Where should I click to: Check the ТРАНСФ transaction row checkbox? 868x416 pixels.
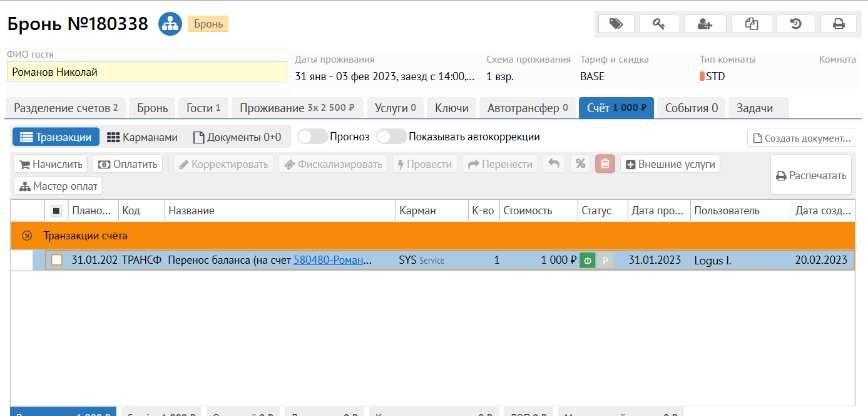click(57, 260)
